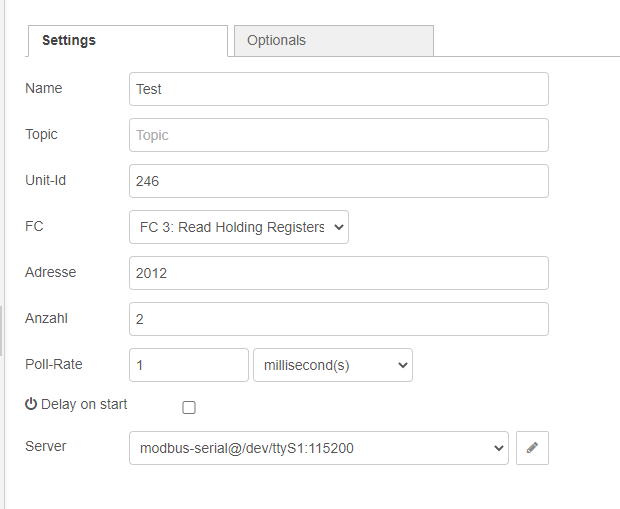620x509 pixels.
Task: Click the 'Server' label text
Action: (46, 446)
